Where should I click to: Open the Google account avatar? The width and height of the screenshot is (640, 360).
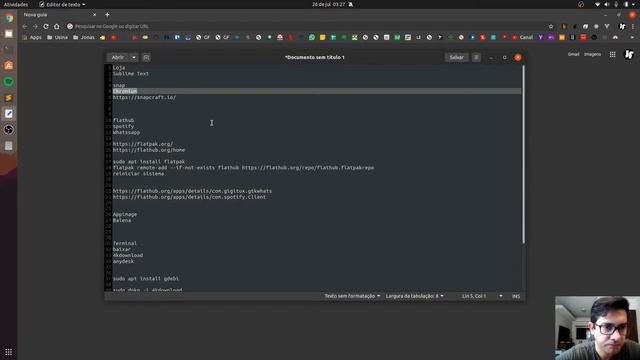point(629,54)
